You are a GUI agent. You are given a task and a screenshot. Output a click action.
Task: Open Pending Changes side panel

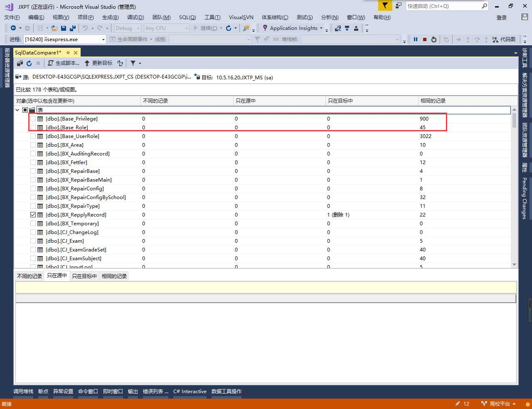(525, 198)
